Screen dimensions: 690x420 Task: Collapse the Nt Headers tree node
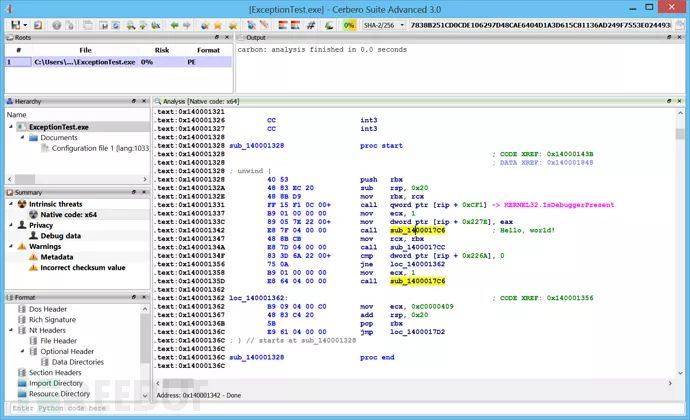(11, 330)
